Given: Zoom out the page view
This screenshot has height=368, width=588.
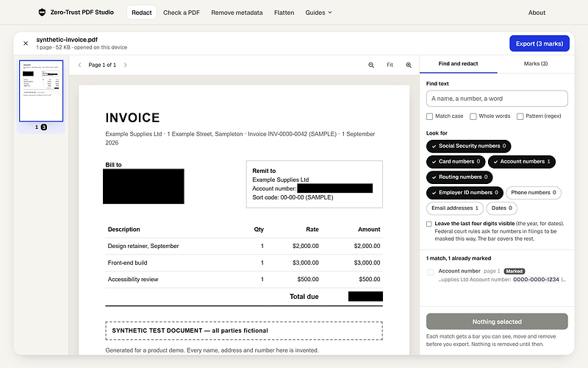Looking at the screenshot, I should click(371, 65).
